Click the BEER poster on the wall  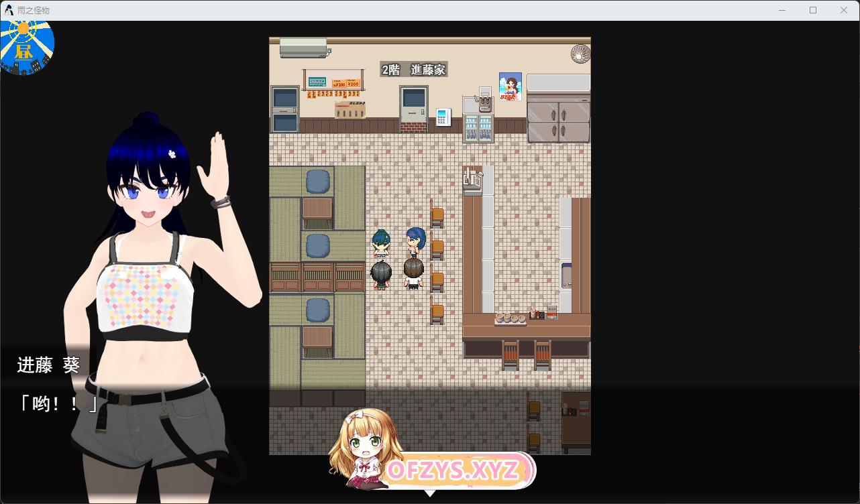[510, 86]
